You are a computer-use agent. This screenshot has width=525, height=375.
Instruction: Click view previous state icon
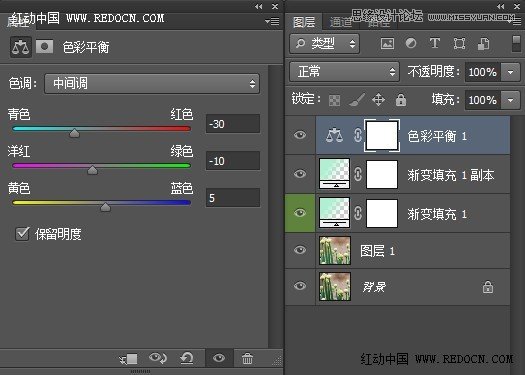point(158,358)
